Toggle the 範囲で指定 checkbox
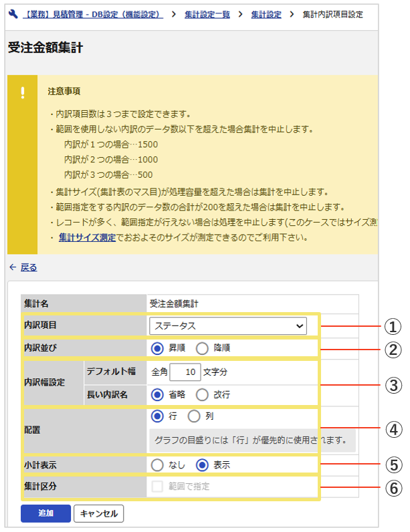Viewport: 410px width, 532px height. pyautogui.click(x=157, y=487)
